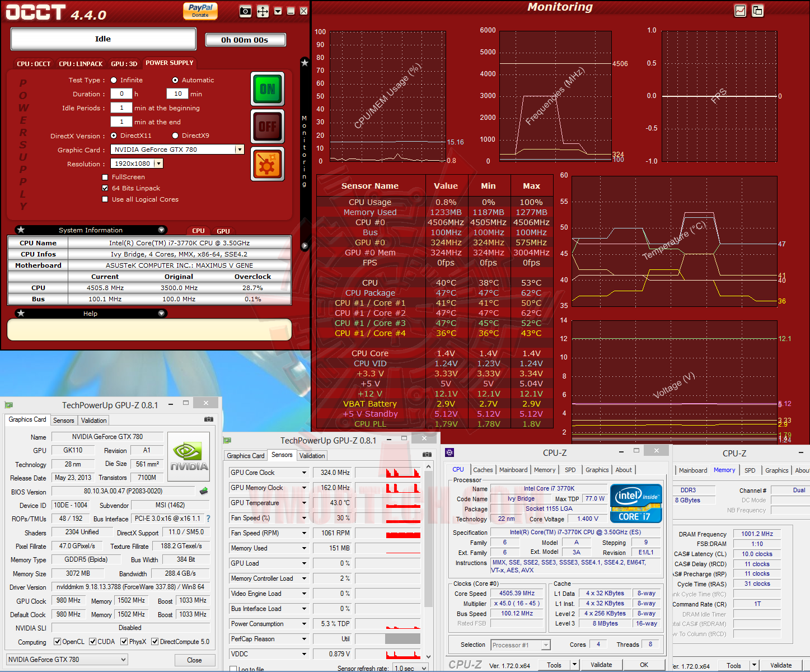Open the CPU : OCCT tab

pos(34,64)
